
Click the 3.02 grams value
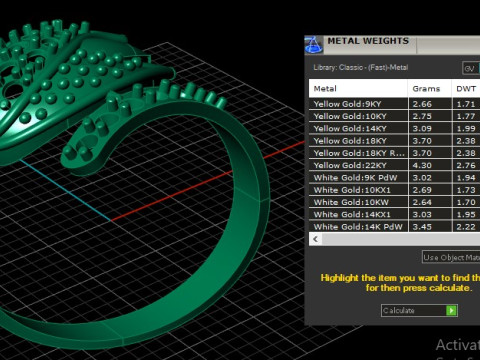422,178
